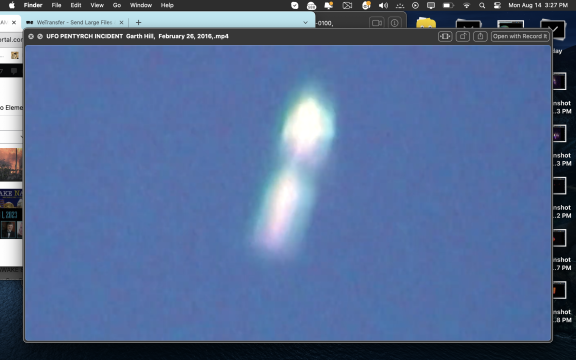Expand the browser tab list chevron
This screenshot has height=360, width=576.
pos(305,22)
